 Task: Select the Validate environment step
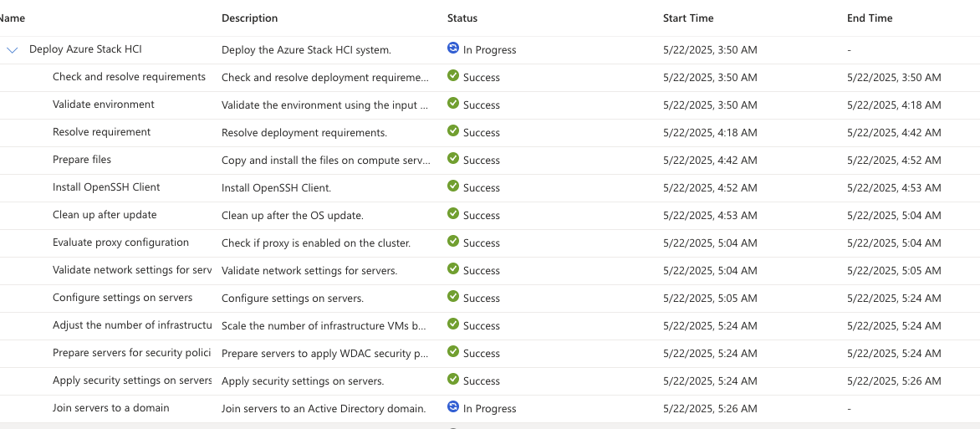pos(103,104)
